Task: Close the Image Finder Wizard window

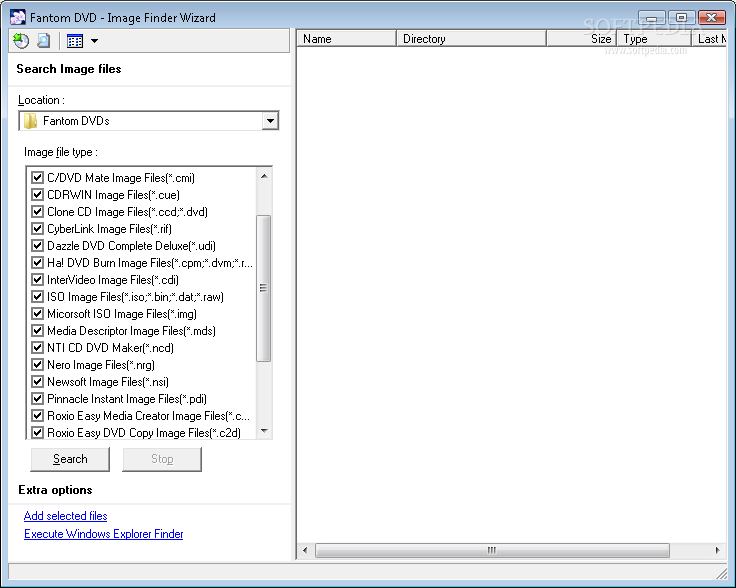Action: point(712,18)
